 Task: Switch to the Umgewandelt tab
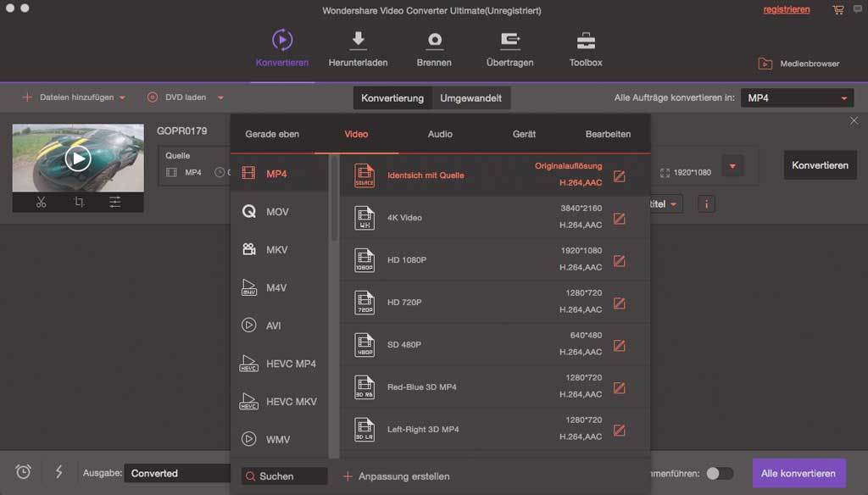pyautogui.click(x=471, y=98)
